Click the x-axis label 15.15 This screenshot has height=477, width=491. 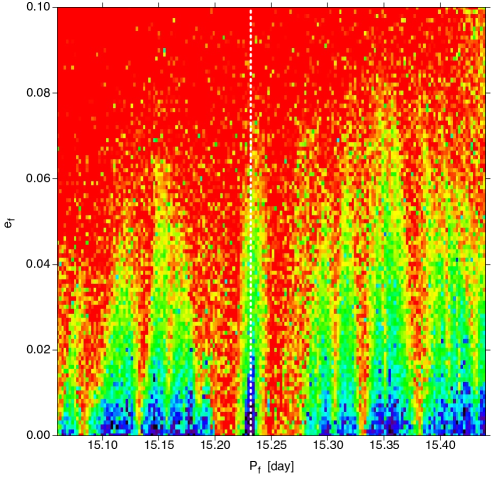(159, 445)
